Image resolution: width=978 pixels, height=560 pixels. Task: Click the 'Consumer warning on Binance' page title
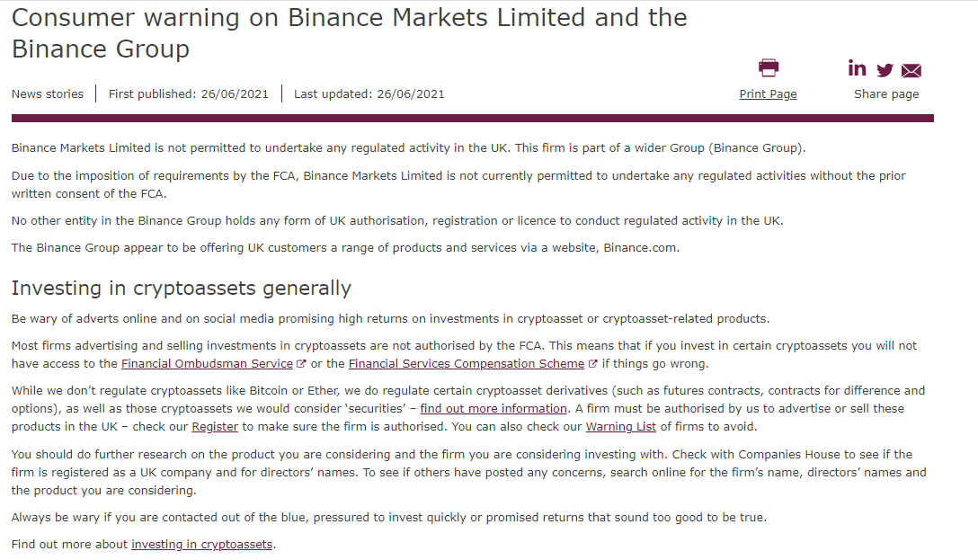tap(350, 33)
